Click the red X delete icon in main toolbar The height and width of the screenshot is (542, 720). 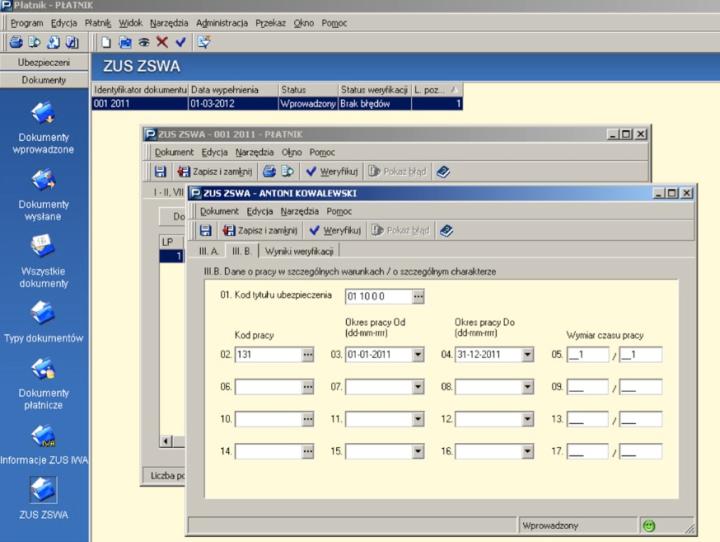[x=162, y=42]
